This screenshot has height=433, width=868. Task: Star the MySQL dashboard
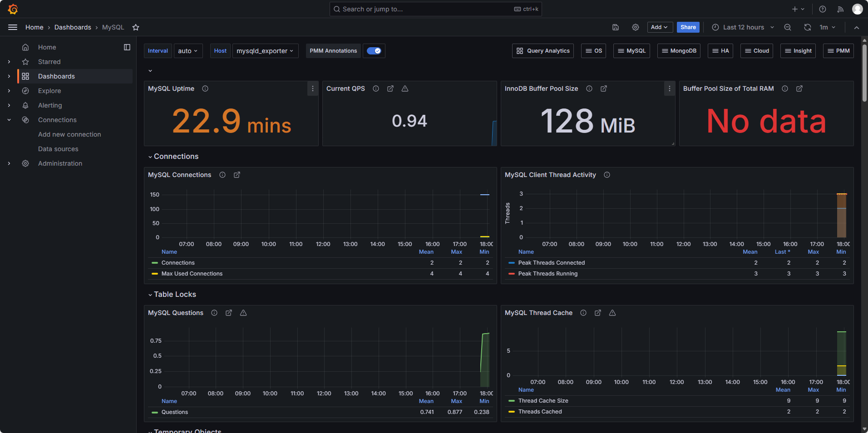pos(136,27)
